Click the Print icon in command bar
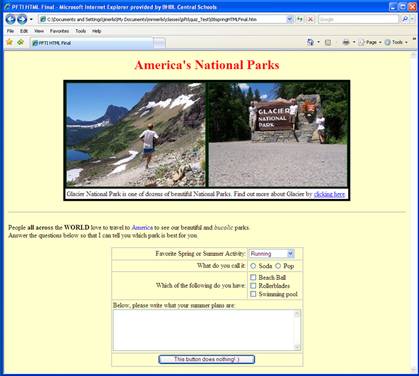419x376 pixels. pyautogui.click(x=346, y=42)
